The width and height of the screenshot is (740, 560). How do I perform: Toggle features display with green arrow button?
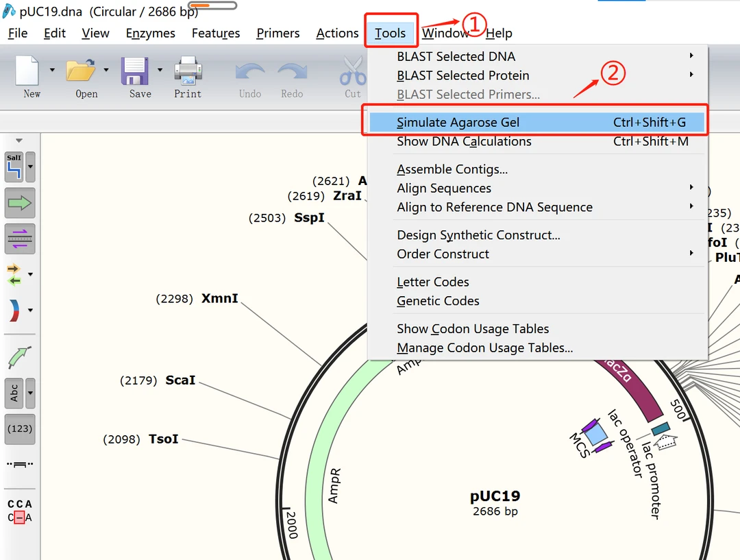pyautogui.click(x=19, y=203)
